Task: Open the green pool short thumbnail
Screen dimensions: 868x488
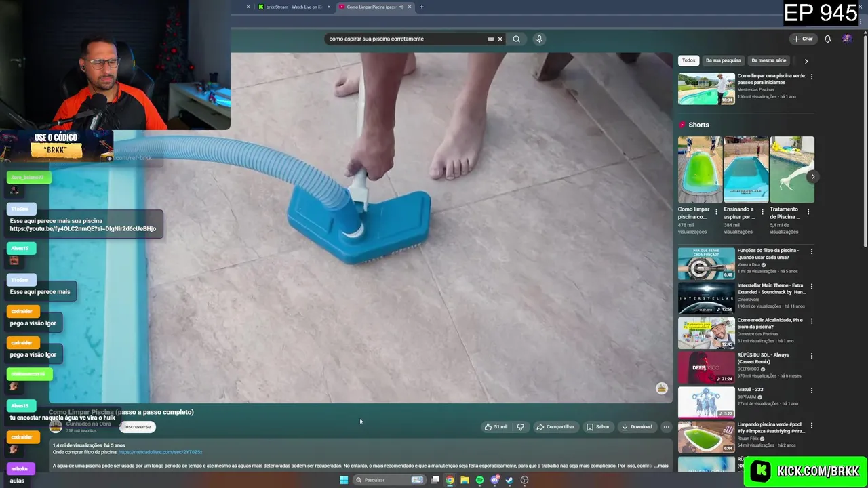Action: coord(700,169)
